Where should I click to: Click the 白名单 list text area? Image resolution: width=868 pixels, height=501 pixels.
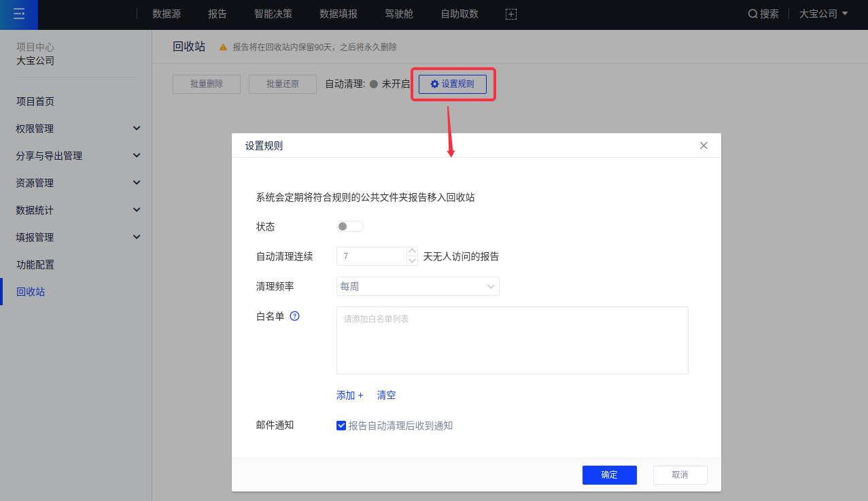click(512, 341)
